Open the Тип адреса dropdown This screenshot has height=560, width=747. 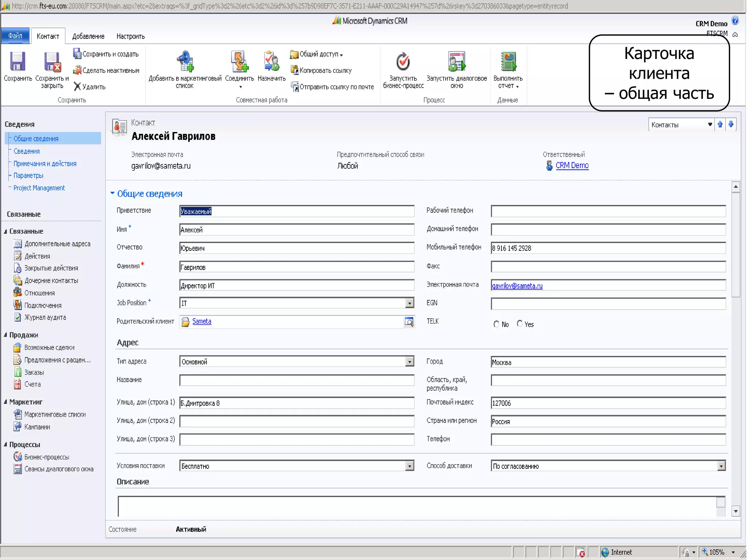pos(410,362)
